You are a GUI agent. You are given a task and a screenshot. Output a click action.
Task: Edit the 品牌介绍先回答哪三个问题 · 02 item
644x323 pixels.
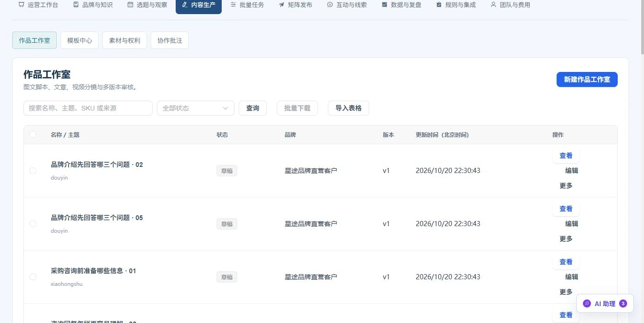coord(572,171)
